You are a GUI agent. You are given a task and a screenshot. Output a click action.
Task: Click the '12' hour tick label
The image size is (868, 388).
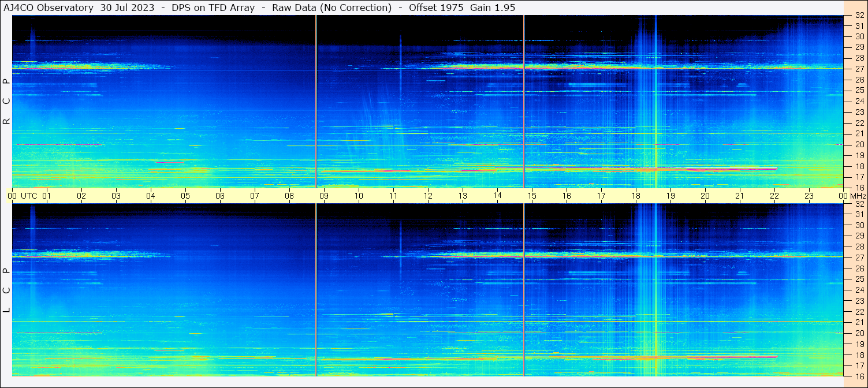tap(428, 196)
